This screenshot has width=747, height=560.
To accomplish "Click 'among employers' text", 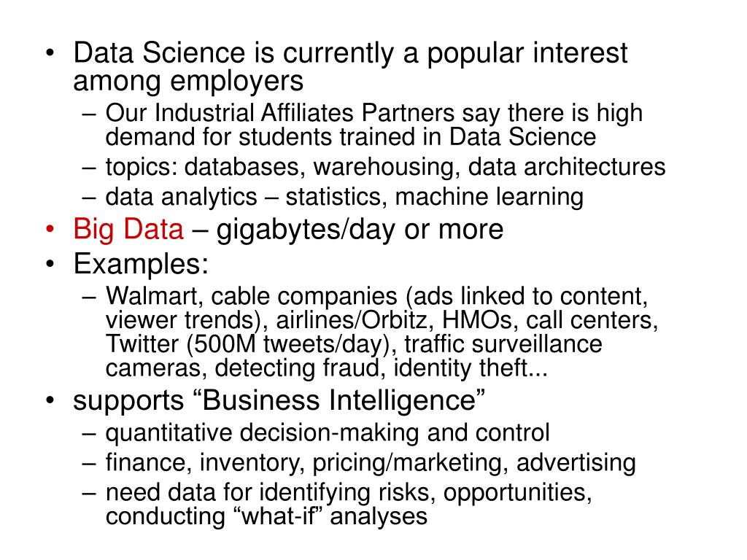I will [x=188, y=81].
